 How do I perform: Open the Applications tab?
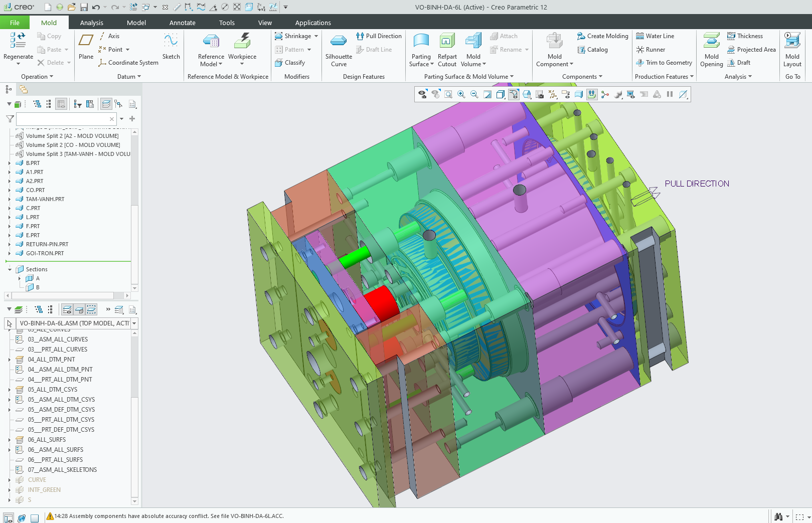click(312, 23)
